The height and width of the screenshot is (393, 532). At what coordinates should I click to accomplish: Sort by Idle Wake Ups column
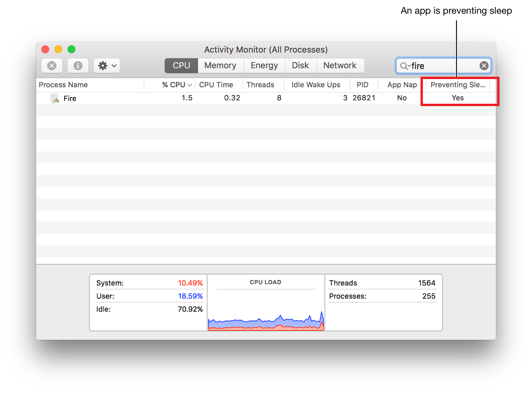[x=316, y=85]
